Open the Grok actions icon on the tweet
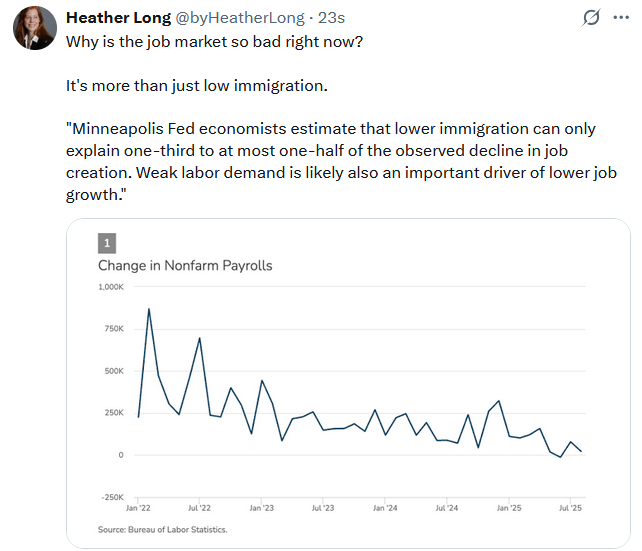 click(591, 18)
